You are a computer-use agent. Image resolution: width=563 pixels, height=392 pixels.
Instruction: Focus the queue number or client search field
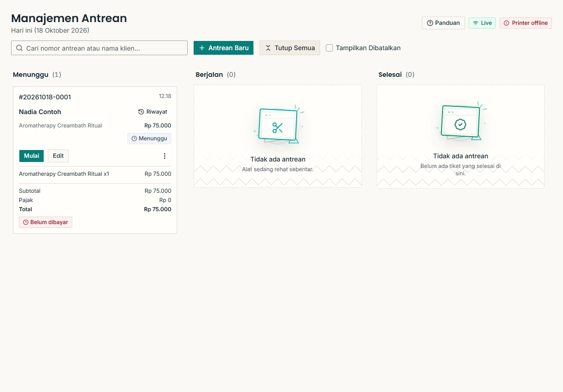(x=99, y=48)
